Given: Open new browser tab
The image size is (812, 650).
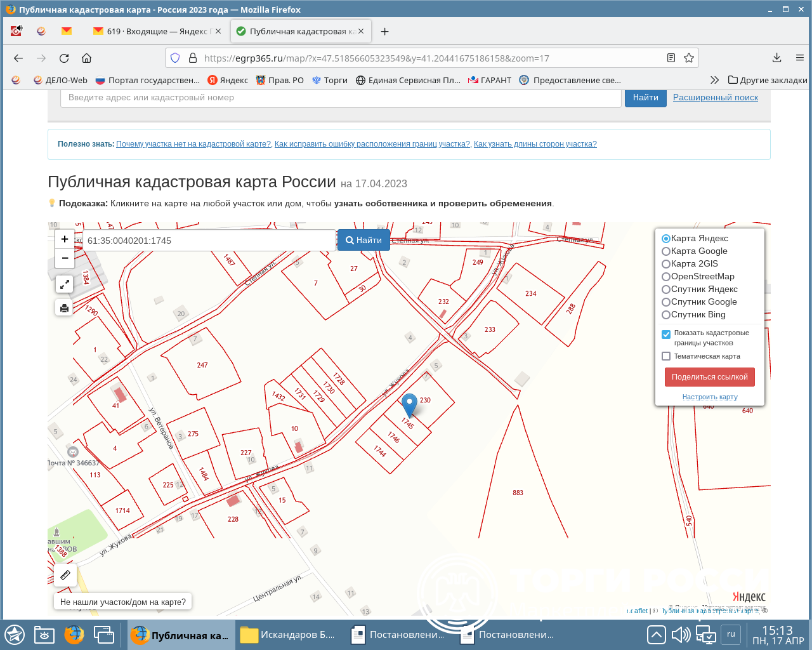Looking at the screenshot, I should point(384,31).
